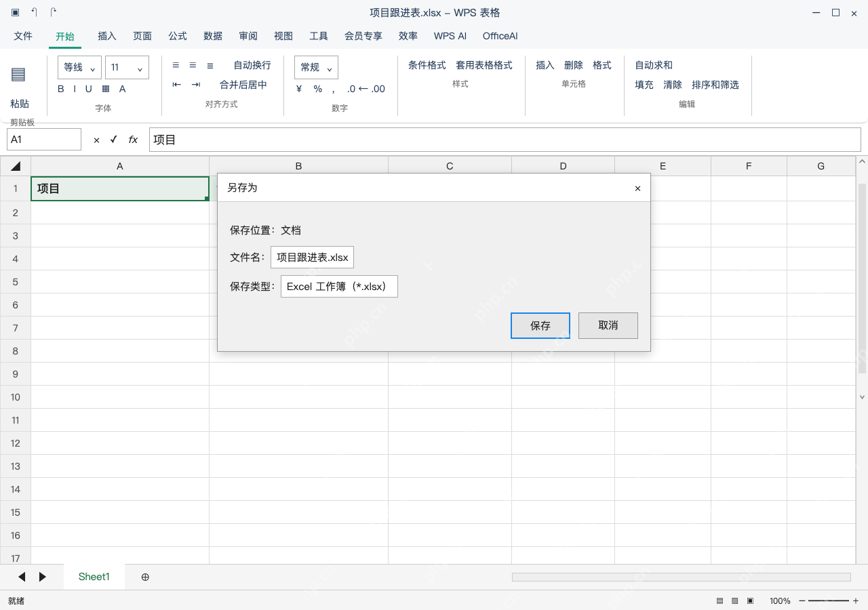The width and height of the screenshot is (868, 610).
Task: Click the undo arrow in the title bar
Action: [35, 12]
